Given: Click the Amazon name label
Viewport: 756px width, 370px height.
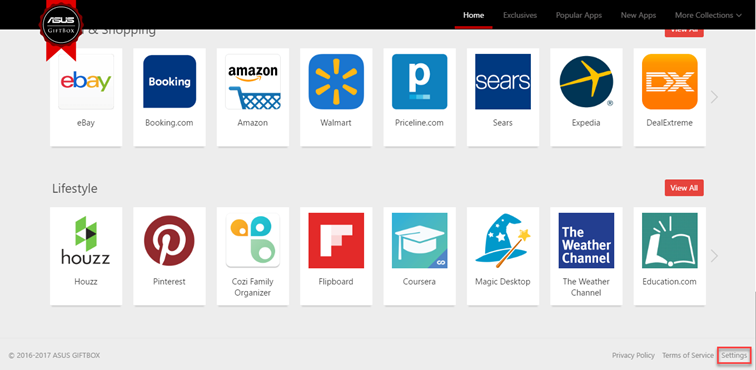Looking at the screenshot, I should coord(253,123).
